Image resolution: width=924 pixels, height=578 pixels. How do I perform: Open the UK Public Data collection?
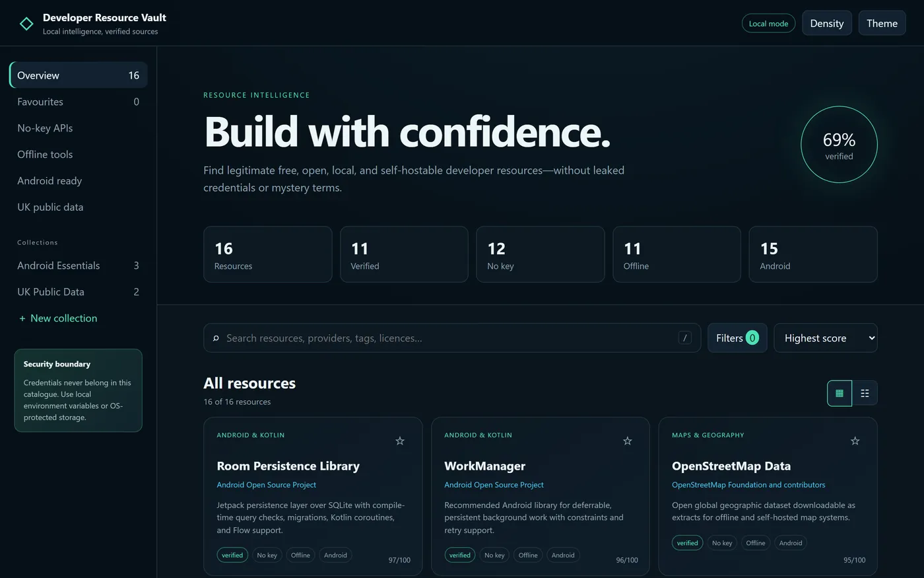(78, 292)
